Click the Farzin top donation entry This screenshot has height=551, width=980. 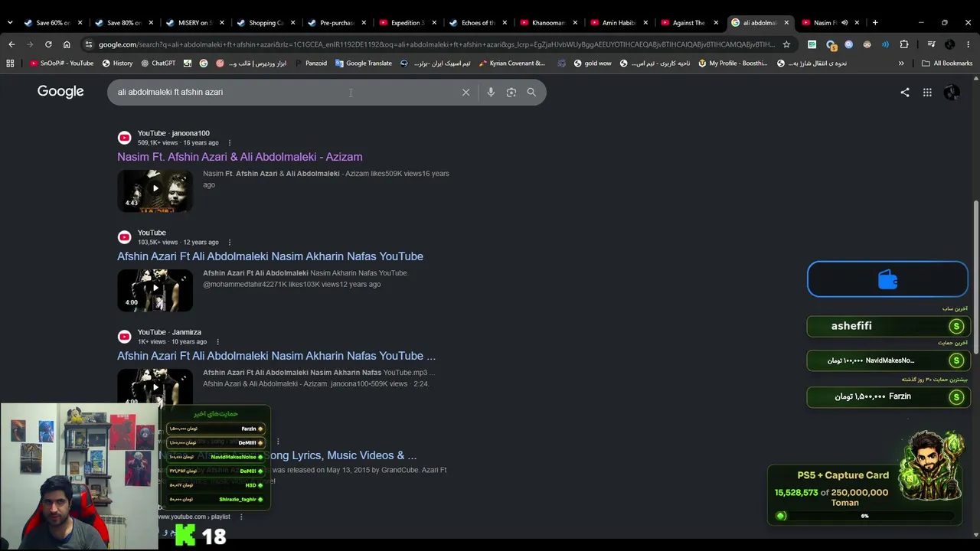click(x=888, y=396)
